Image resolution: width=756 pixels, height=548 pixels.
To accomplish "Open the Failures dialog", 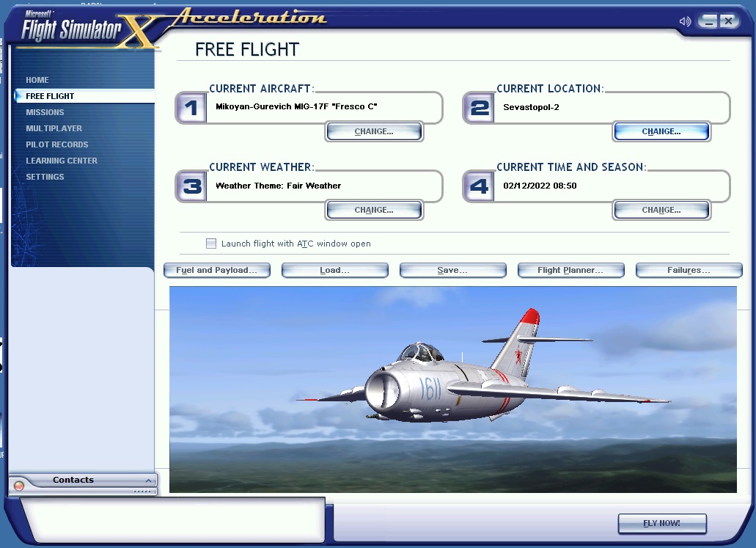I will coord(689,270).
